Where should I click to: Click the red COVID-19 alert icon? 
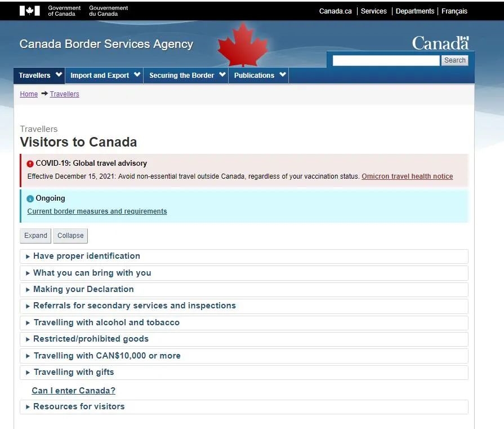(x=30, y=164)
